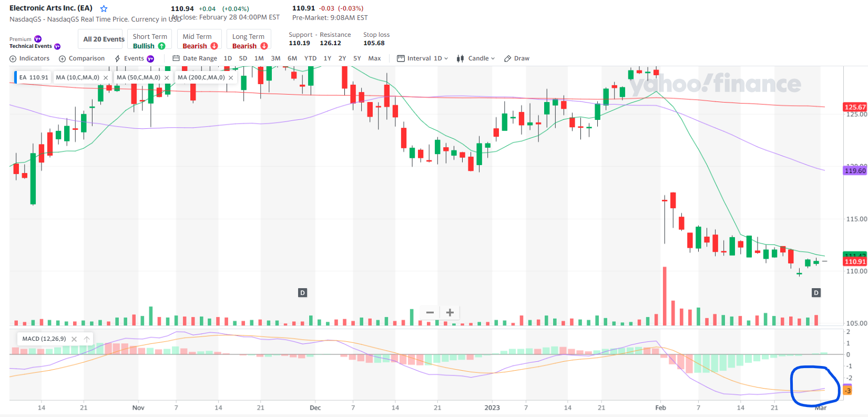The height and width of the screenshot is (417, 868).
Task: Open the Indicators menu
Action: tap(29, 58)
